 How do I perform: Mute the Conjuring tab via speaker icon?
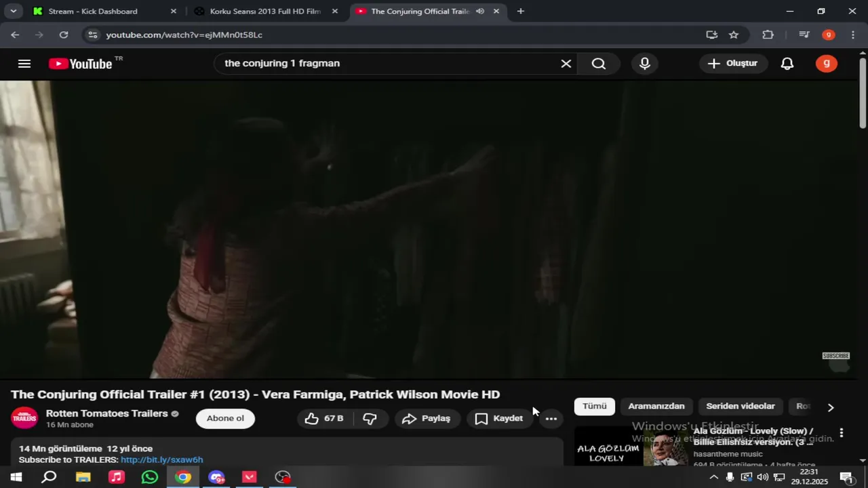[x=480, y=12]
